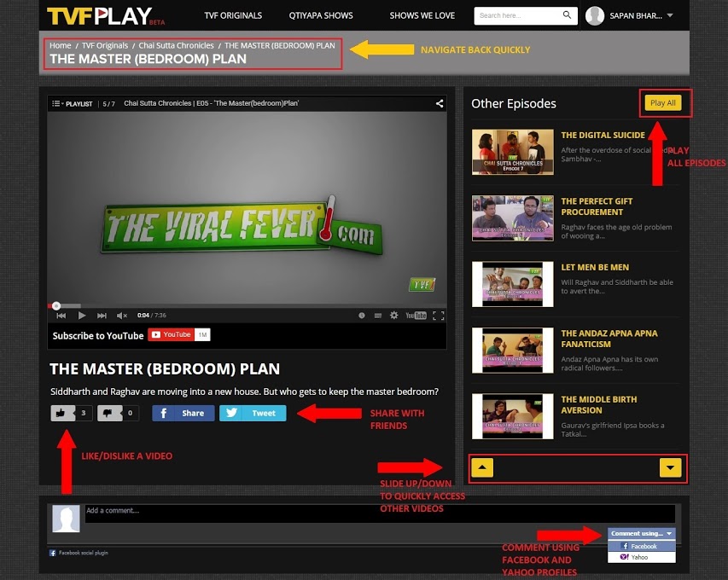
Task: Click the lines icon left of the settings gear
Action: click(378, 316)
